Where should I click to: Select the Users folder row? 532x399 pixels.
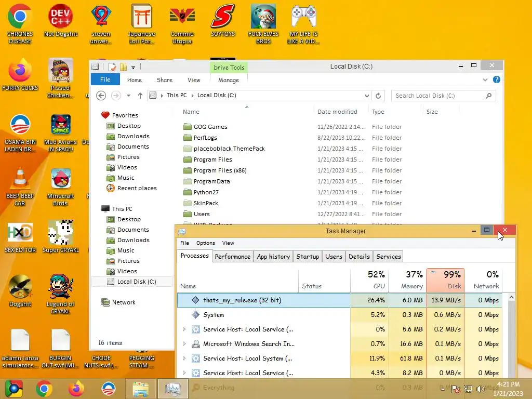(292, 214)
